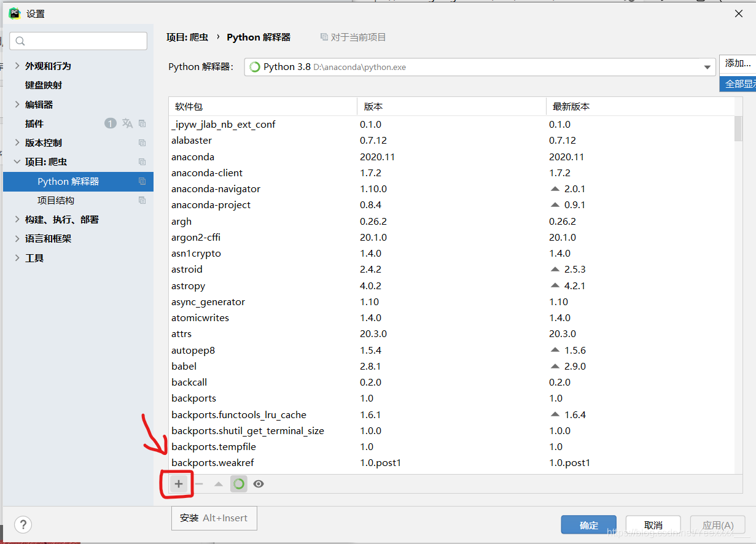Select the backports.tempfile package row
This screenshot has width=756, height=544.
[451, 446]
